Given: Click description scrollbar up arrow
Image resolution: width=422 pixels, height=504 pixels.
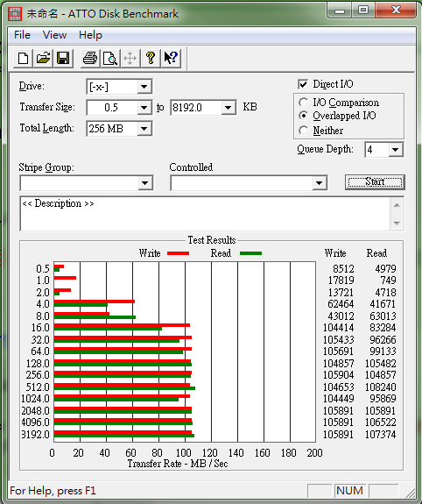Looking at the screenshot, I should (397, 205).
